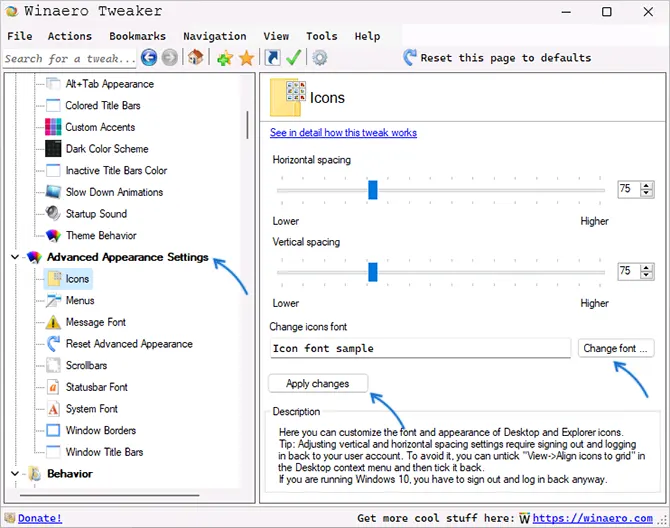Click the green checkmark toolbar icon
The height and width of the screenshot is (528, 670).
[x=294, y=58]
